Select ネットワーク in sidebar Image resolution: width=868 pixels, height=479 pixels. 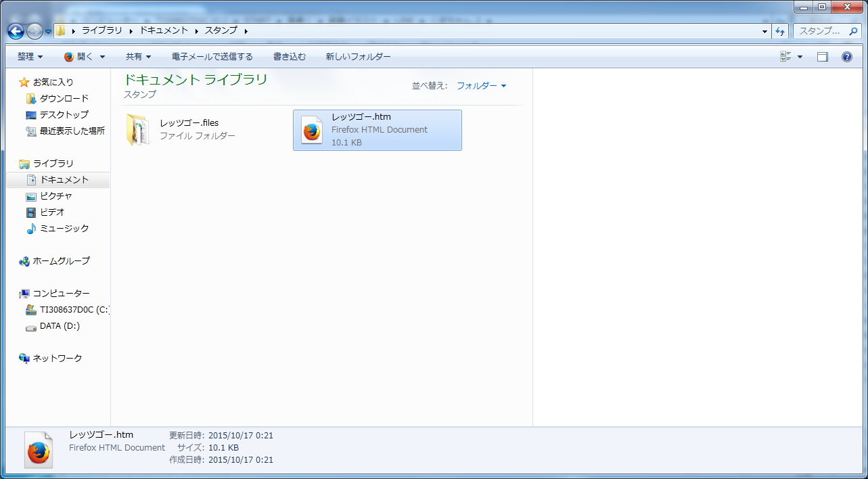click(x=58, y=358)
